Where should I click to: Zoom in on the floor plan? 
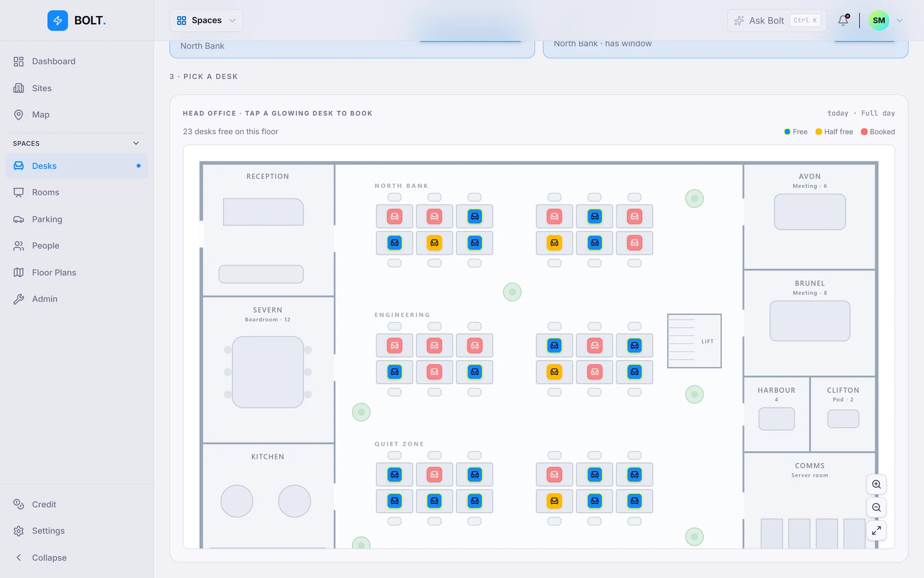click(x=877, y=484)
